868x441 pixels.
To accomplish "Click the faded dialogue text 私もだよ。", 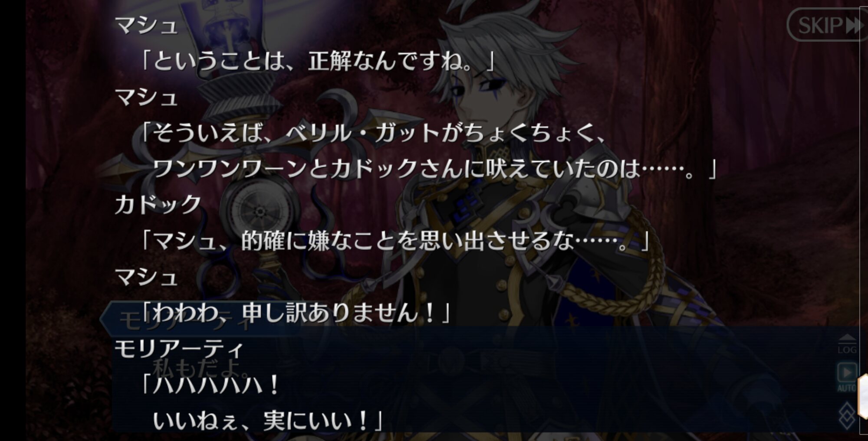I will coord(202,368).
